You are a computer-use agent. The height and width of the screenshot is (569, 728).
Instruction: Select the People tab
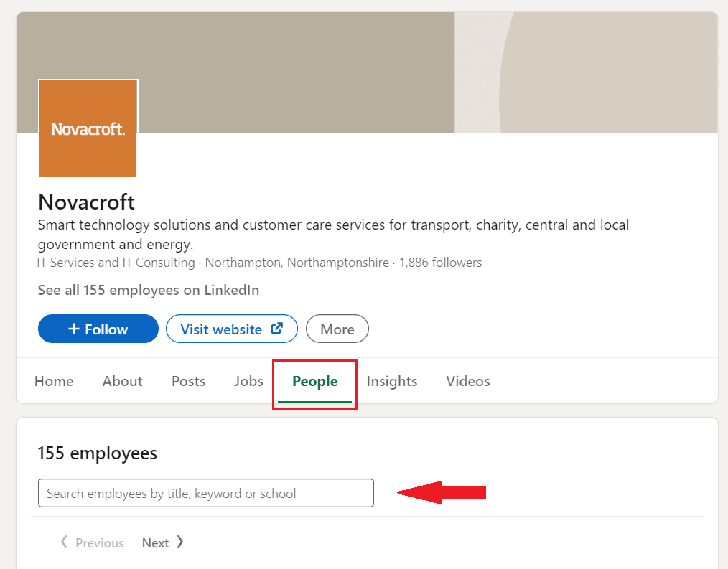314,382
